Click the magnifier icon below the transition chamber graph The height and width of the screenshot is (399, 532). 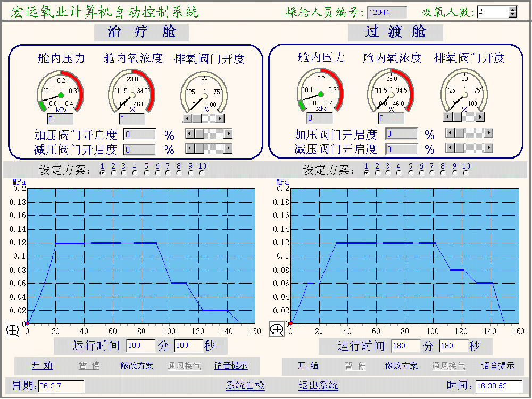coord(277,330)
